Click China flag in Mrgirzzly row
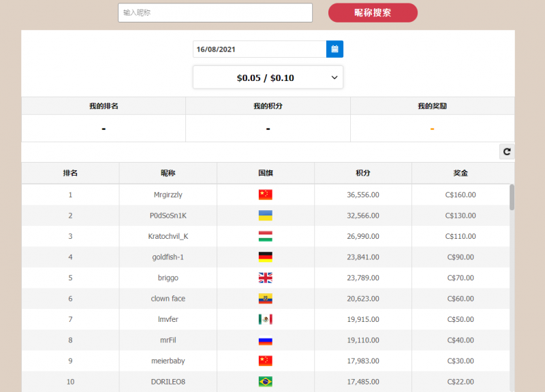This screenshot has height=392, width=545. 265,195
